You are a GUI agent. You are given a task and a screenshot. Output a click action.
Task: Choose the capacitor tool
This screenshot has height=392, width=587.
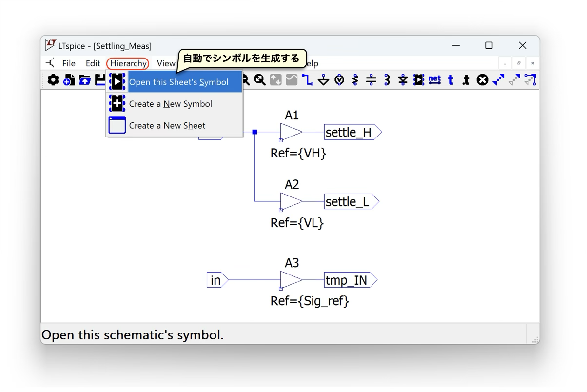click(372, 80)
